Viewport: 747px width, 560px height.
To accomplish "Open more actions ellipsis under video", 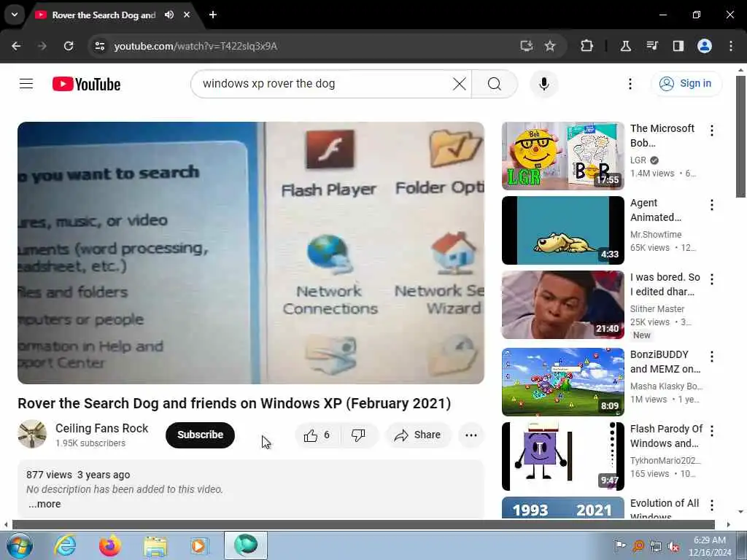I will point(471,435).
